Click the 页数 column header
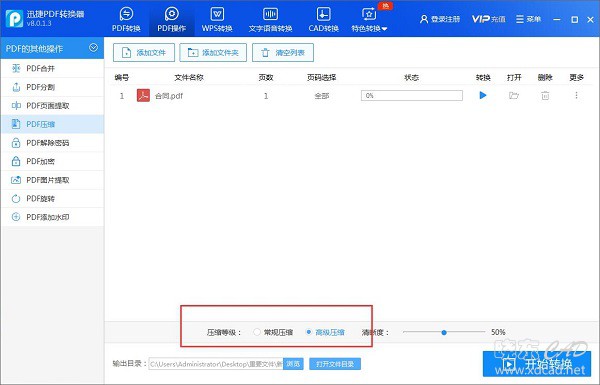 tap(266, 77)
